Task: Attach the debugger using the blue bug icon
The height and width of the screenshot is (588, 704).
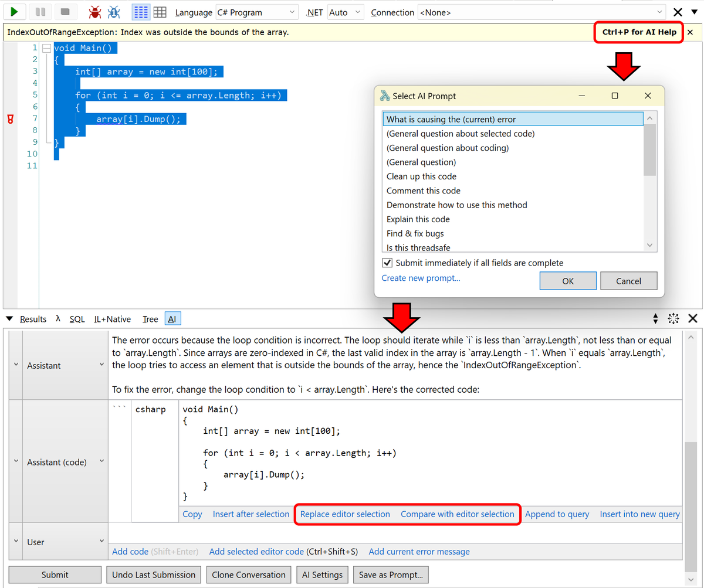Action: click(115, 12)
